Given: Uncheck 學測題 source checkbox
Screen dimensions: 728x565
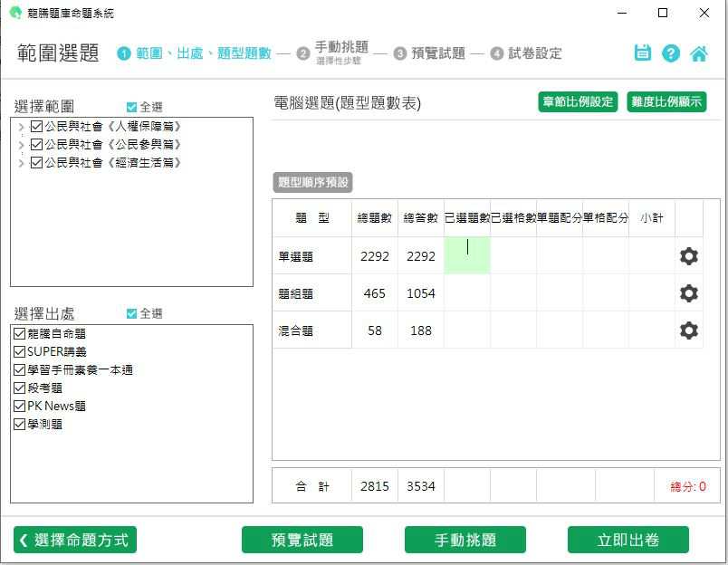Looking at the screenshot, I should (20, 424).
